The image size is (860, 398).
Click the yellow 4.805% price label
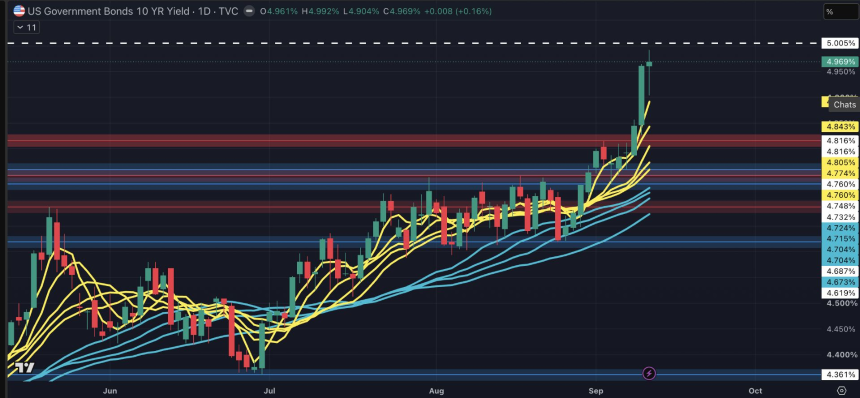pyautogui.click(x=840, y=162)
